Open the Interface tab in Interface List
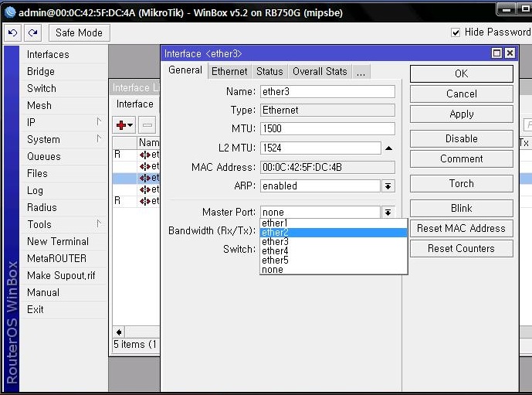Screen dimensions: 532x395 135,104
